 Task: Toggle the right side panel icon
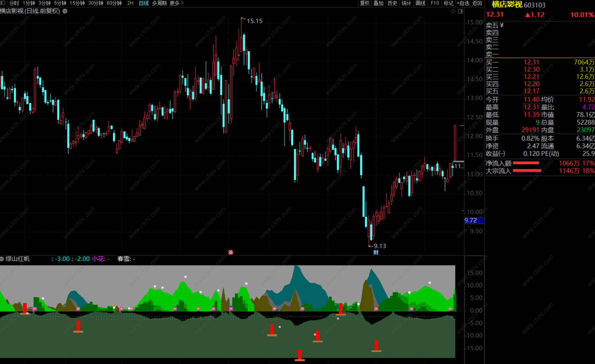[x=460, y=11]
